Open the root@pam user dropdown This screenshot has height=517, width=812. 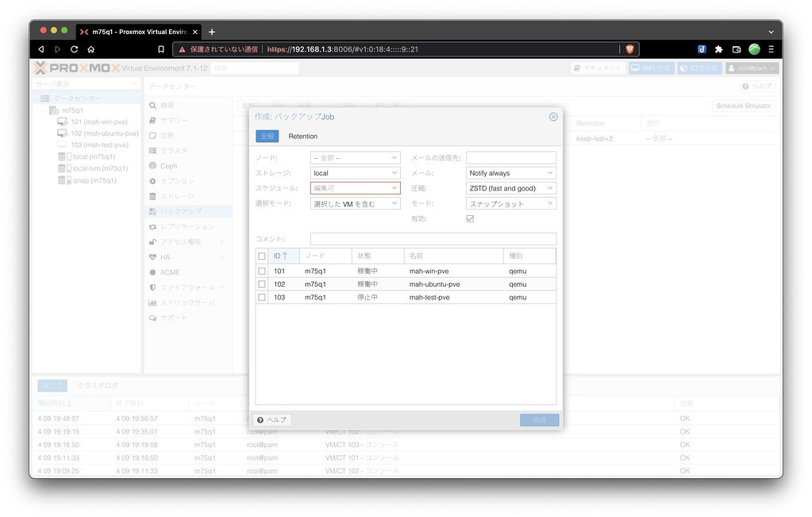pos(752,68)
